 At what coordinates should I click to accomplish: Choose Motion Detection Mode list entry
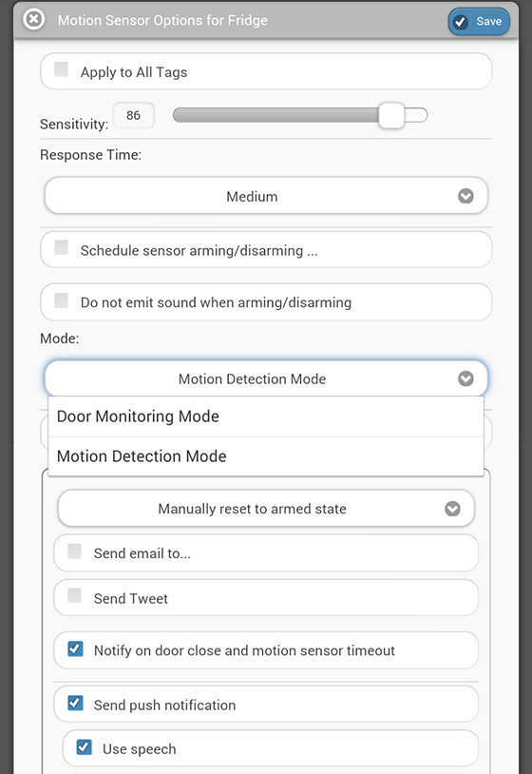266,456
